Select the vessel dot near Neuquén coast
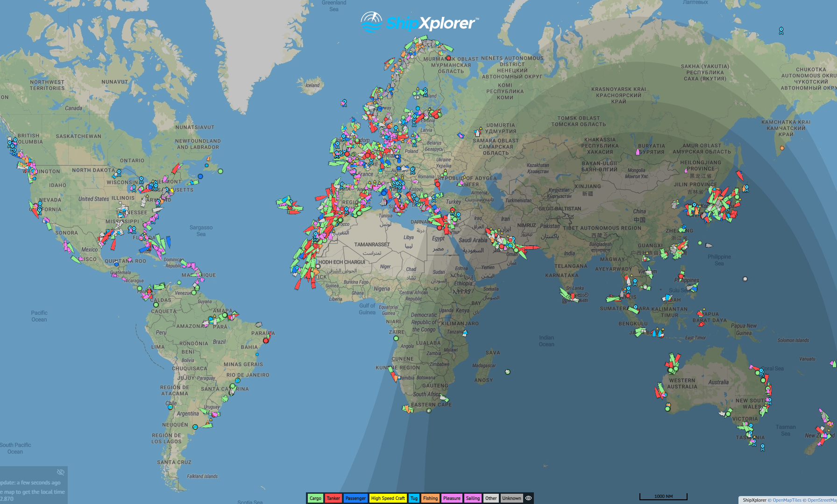The height and width of the screenshot is (504, 837). click(195, 427)
